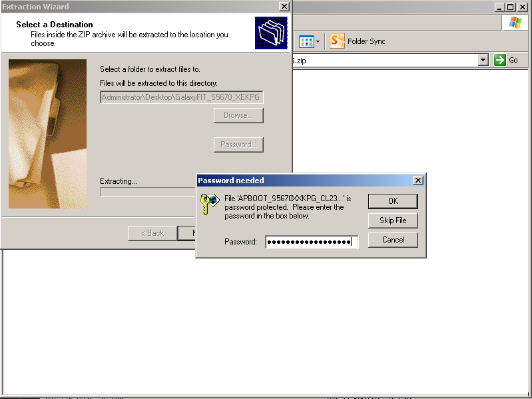
Task: Click the extraction destination directory field
Action: pos(182,97)
